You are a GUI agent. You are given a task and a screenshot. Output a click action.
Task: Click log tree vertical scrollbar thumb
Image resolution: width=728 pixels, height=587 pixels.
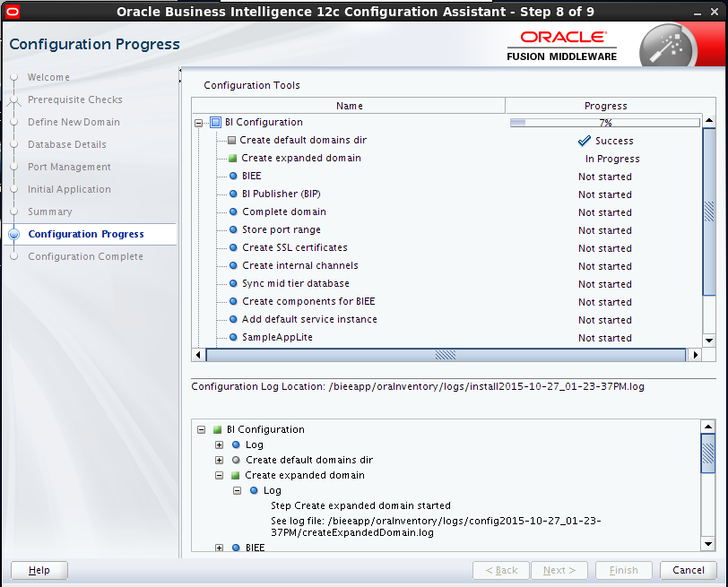[708, 453]
